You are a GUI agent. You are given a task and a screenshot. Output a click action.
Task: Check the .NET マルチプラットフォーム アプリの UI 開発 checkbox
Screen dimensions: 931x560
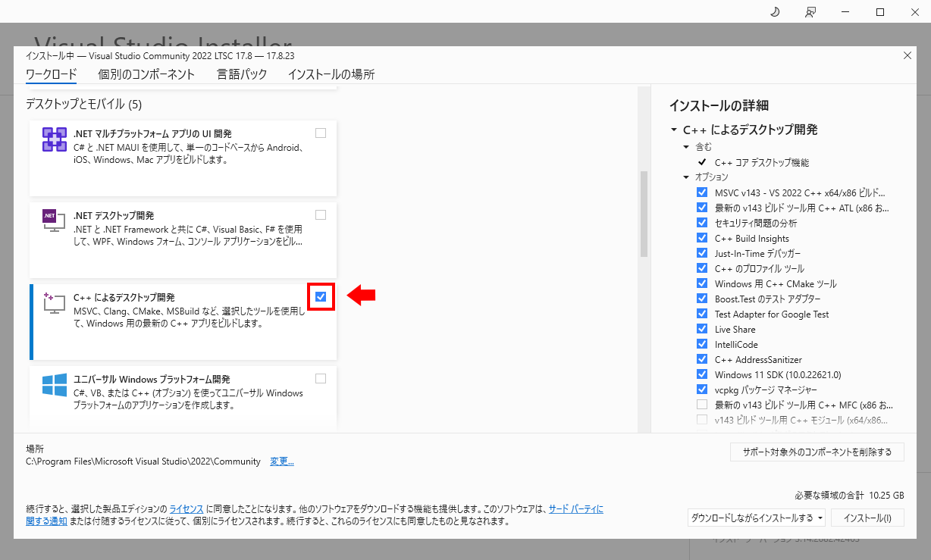coord(321,133)
